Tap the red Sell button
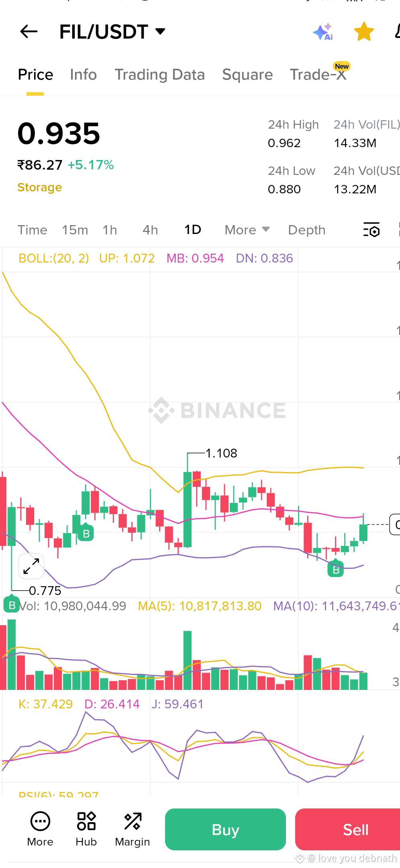This screenshot has height=868, width=400. [348, 829]
